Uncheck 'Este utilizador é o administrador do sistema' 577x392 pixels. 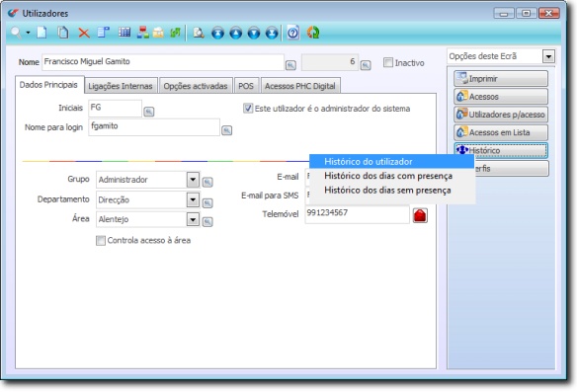point(248,109)
